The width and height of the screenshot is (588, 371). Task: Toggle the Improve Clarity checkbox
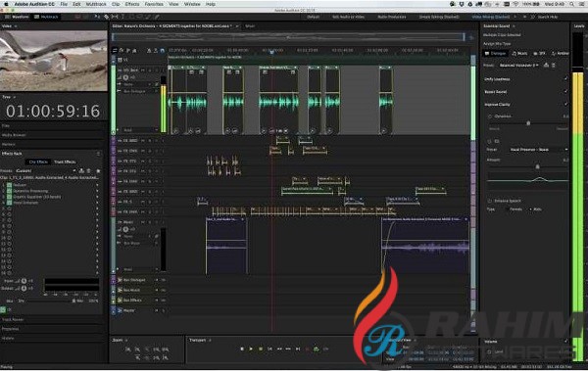[x=565, y=104]
